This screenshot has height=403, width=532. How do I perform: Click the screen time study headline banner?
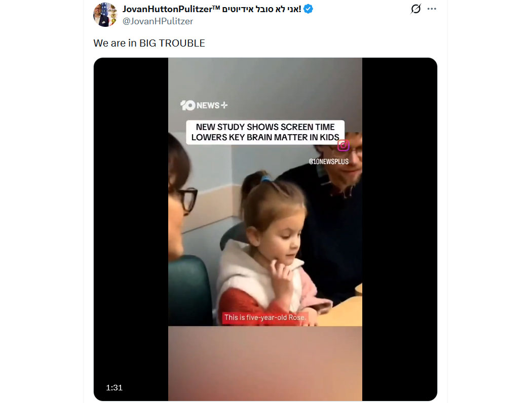pos(265,132)
